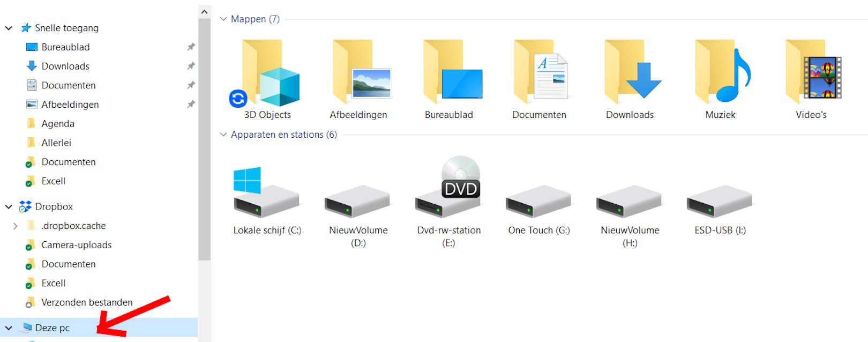Screen dimensions: 868x342
Task: Click the Snelle toegang star icon
Action: 26,28
